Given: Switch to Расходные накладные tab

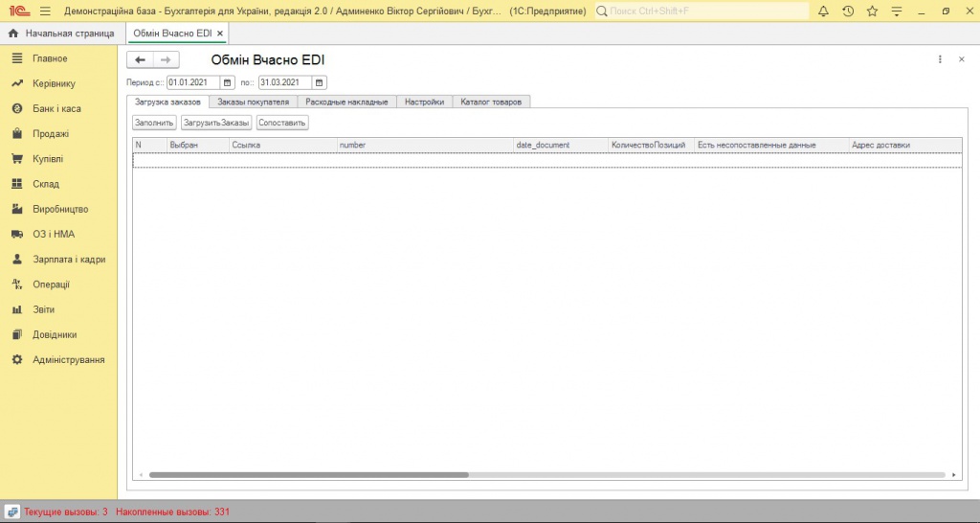Looking at the screenshot, I should (x=346, y=102).
